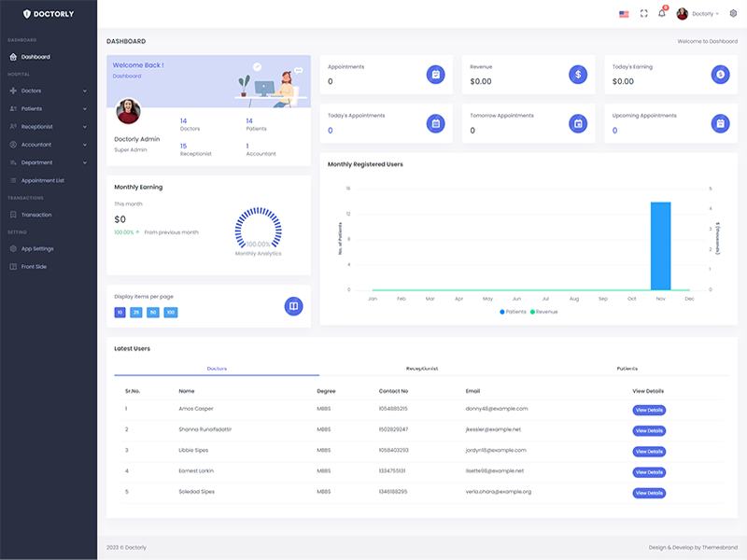
Task: Open the Doctorly user profile dropdown
Action: (698, 14)
